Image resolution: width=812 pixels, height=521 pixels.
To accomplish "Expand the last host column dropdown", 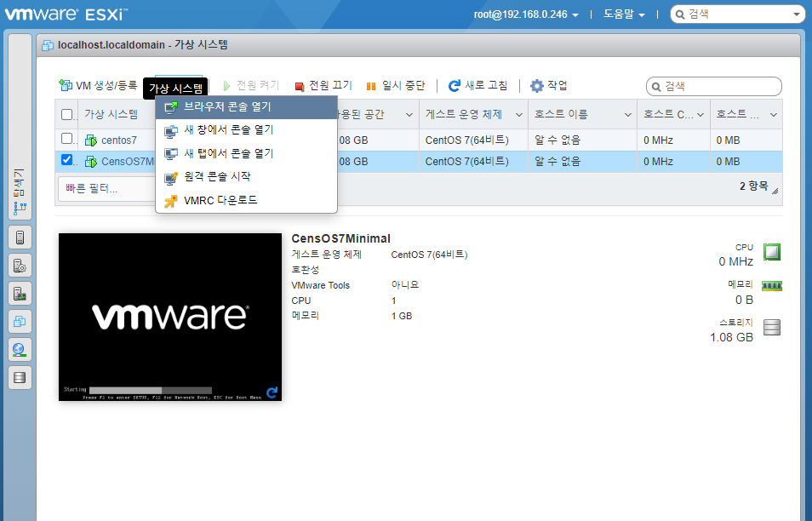I will pos(773,115).
